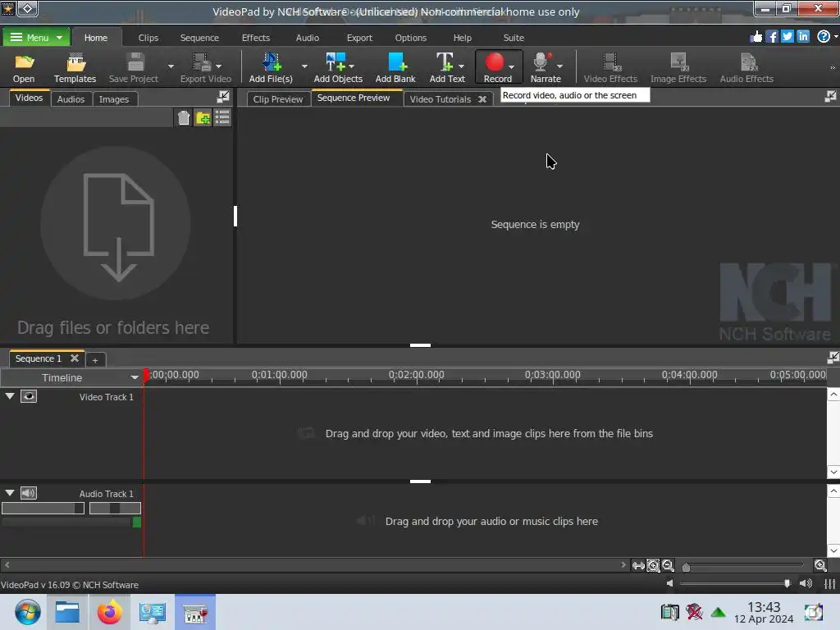Open the Windows Start menu
The width and height of the screenshot is (840, 630).
[x=27, y=612]
